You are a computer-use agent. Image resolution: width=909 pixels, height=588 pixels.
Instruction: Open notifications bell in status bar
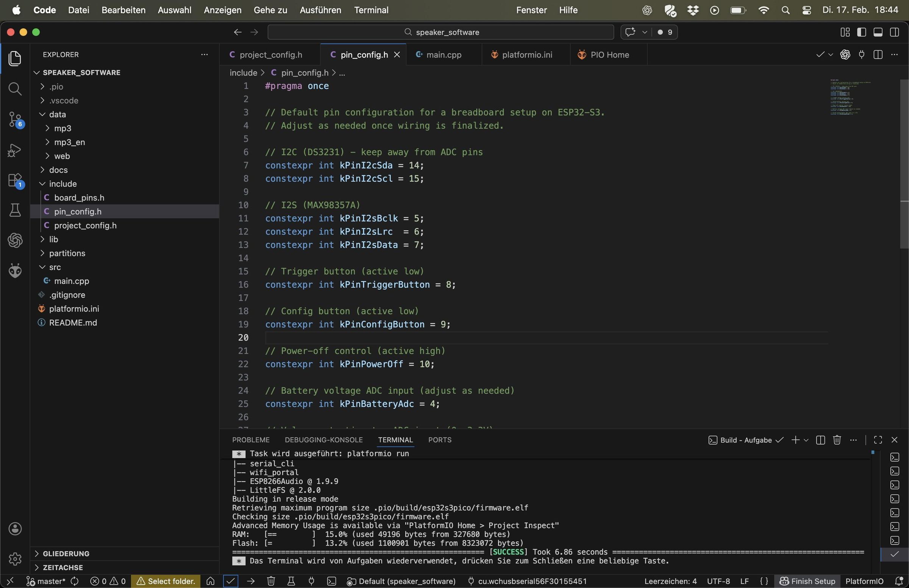(x=899, y=581)
